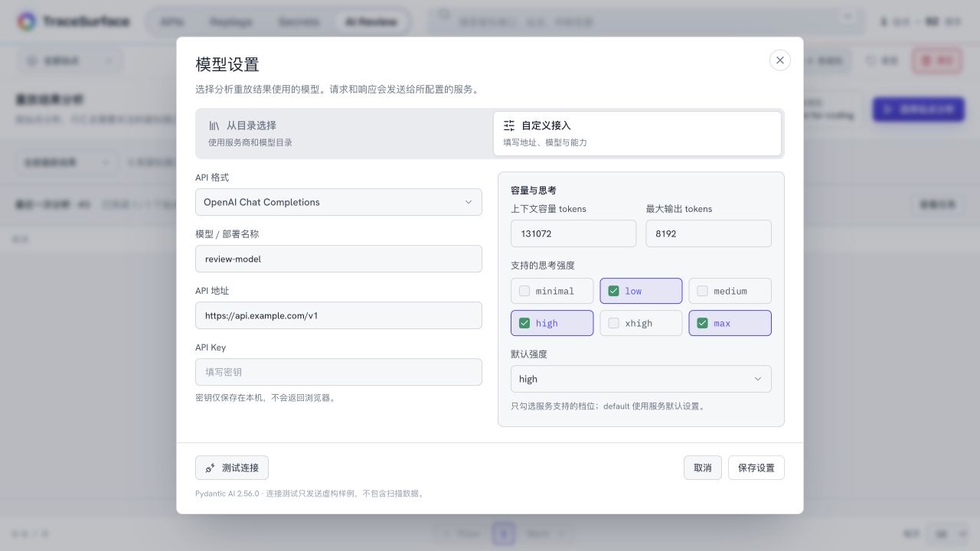This screenshot has width=980, height=551.
Task: Edit the 最大输出 tokens field showing 8192
Action: point(708,233)
